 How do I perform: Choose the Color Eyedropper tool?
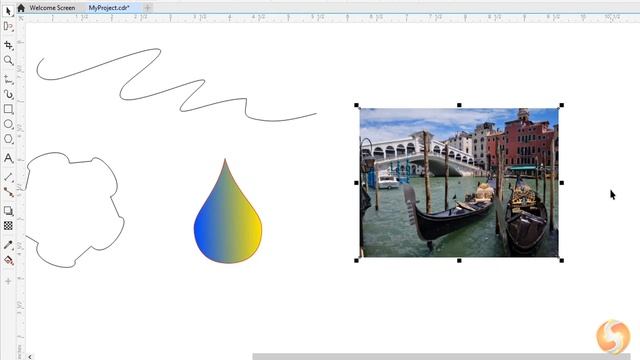(x=8, y=244)
